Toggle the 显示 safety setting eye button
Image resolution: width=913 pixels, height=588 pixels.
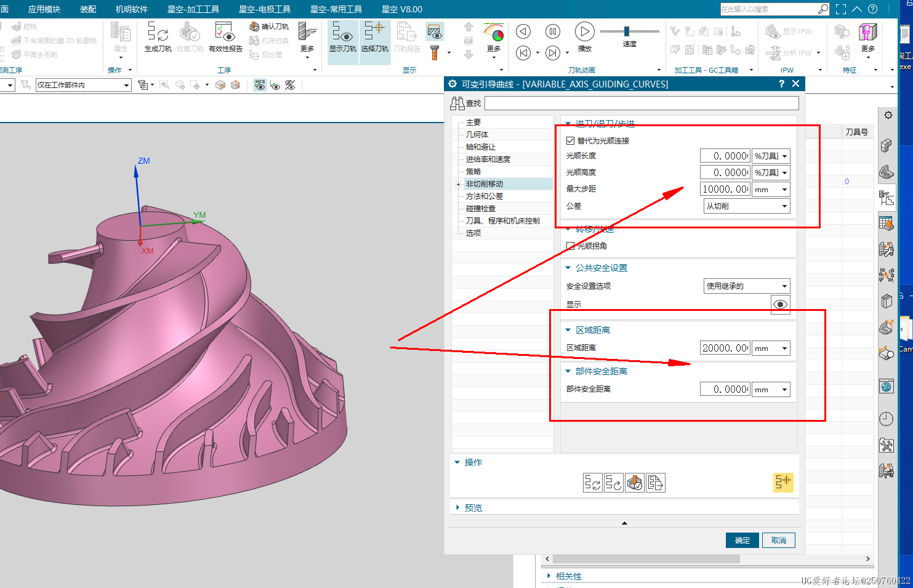781,304
